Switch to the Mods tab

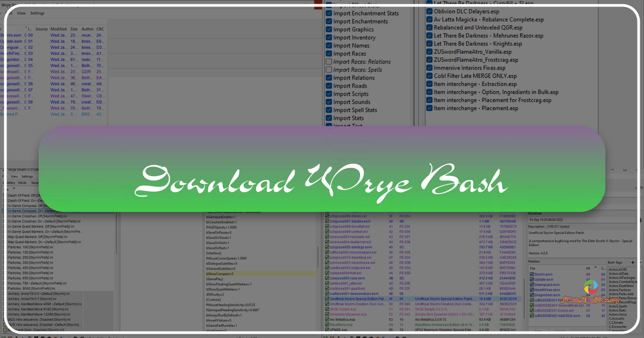click(x=23, y=182)
